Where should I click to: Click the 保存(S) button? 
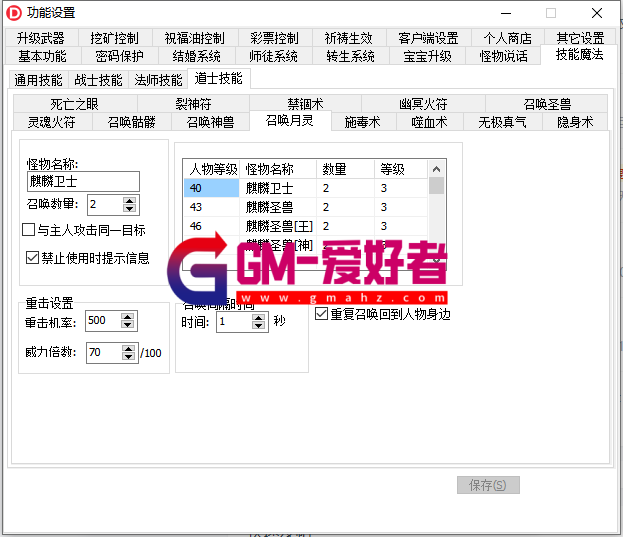tap(488, 485)
